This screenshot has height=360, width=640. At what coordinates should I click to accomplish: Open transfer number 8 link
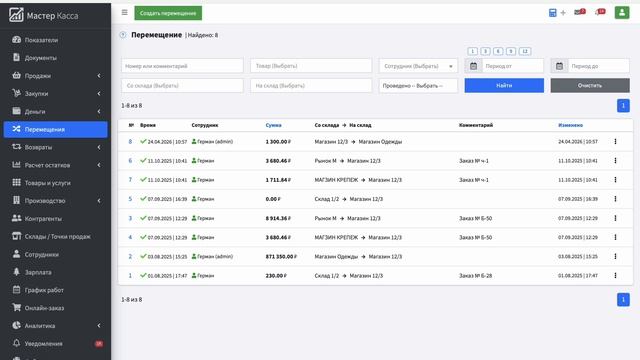(x=130, y=142)
